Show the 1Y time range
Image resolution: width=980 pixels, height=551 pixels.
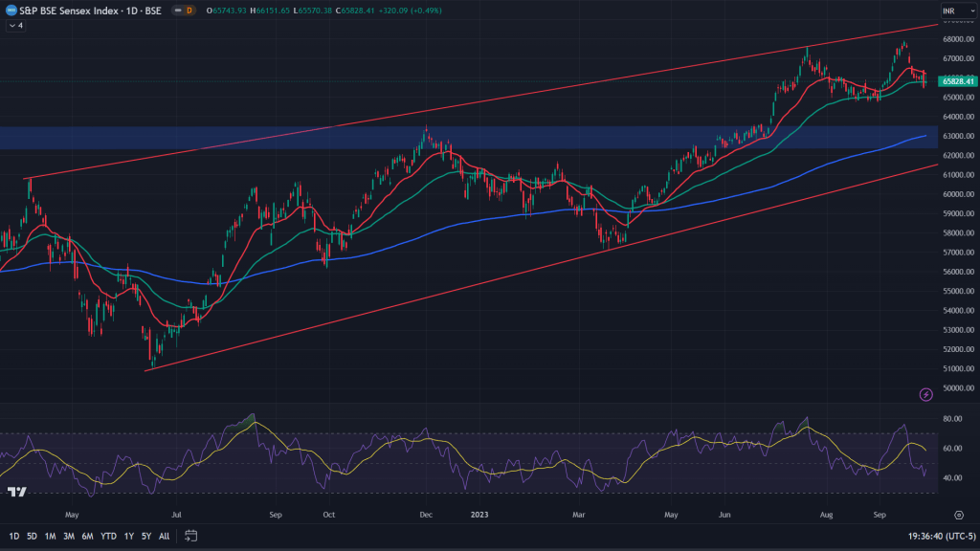[129, 536]
